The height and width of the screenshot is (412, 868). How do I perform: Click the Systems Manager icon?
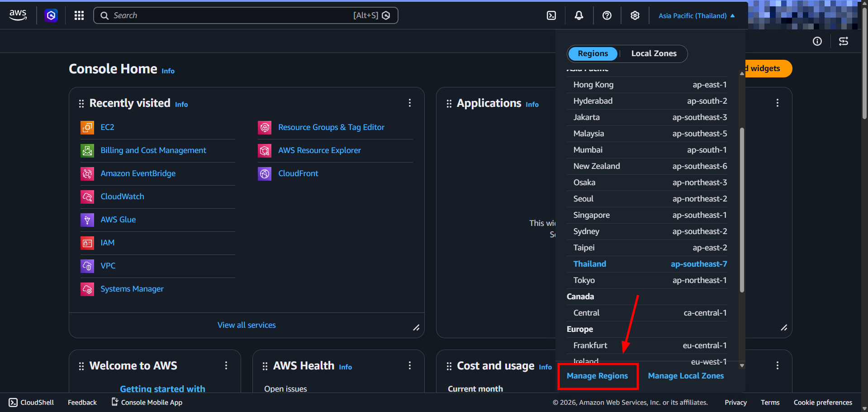pyautogui.click(x=87, y=289)
